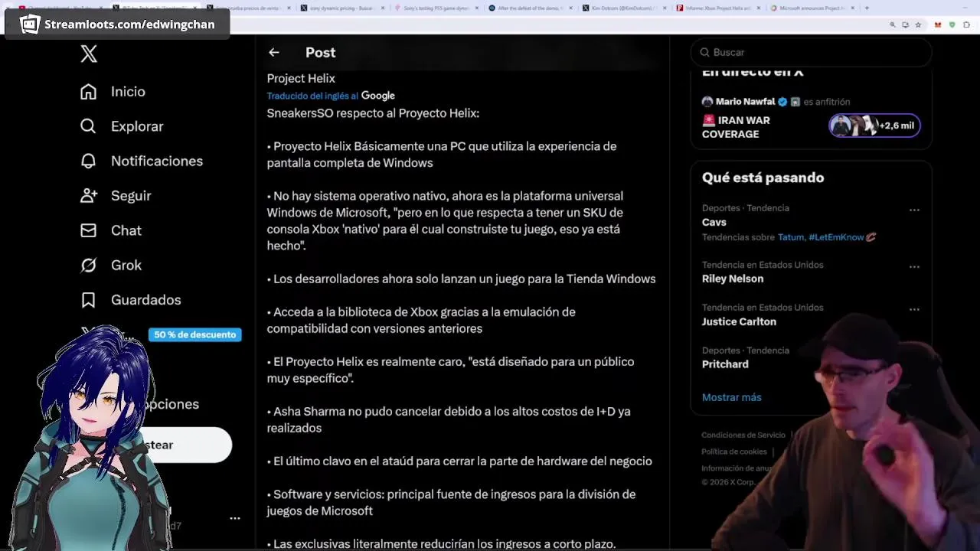
Task: Click the Grok logo icon
Action: (89, 265)
